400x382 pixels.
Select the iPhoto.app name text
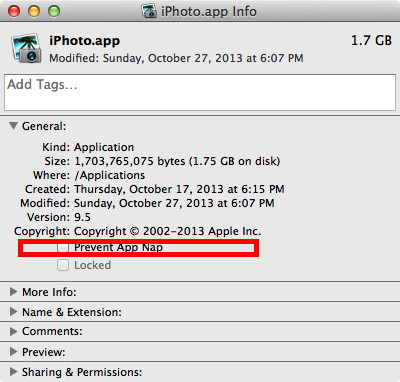tap(85, 41)
